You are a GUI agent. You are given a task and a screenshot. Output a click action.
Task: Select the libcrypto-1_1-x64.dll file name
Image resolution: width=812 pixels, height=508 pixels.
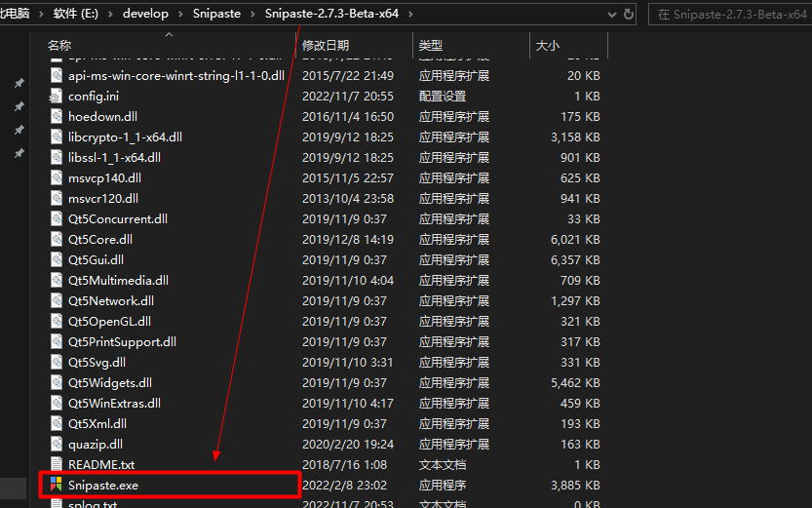[125, 137]
